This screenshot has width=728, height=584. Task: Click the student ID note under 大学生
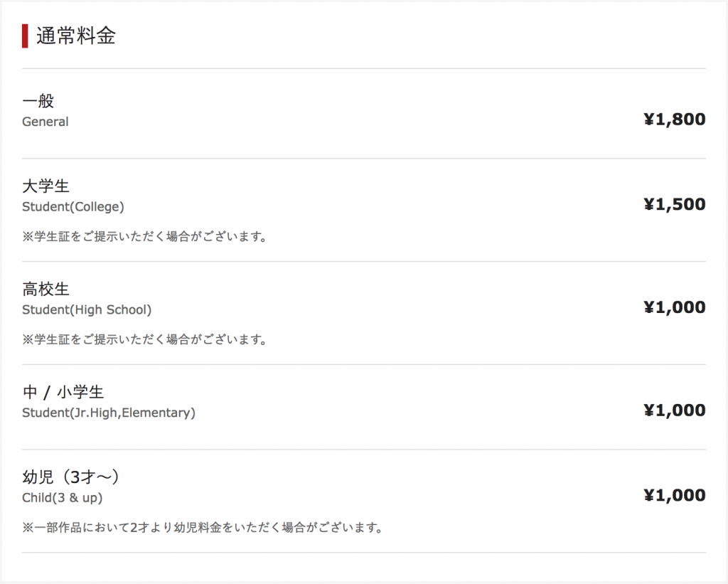(x=144, y=236)
